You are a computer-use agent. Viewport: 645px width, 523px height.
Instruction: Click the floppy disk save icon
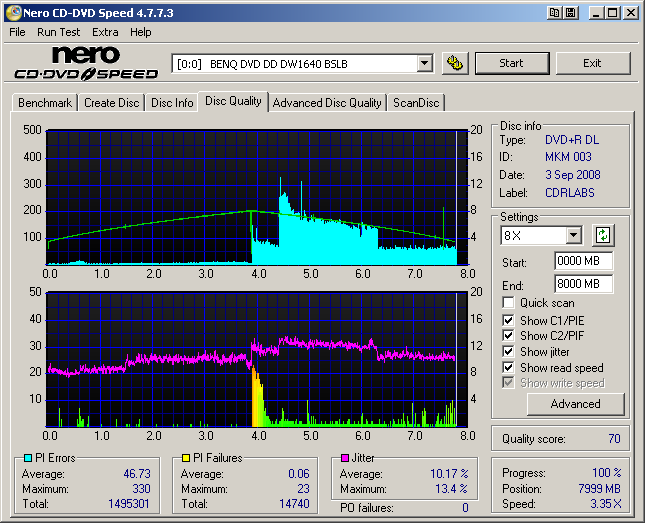tap(569, 13)
